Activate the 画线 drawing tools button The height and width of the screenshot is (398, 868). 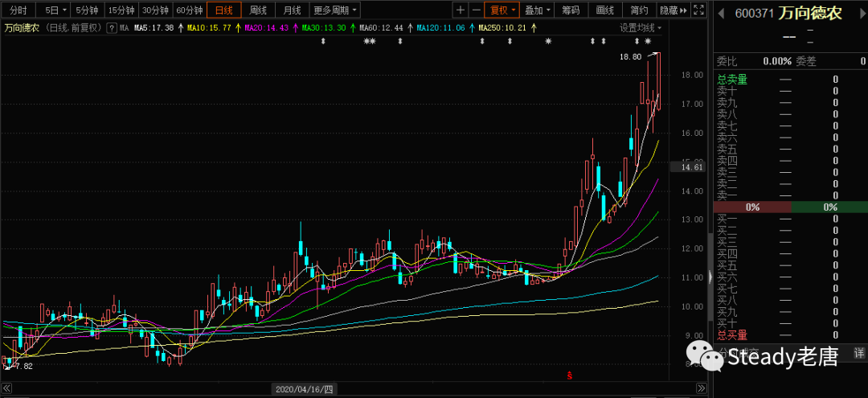pyautogui.click(x=604, y=10)
